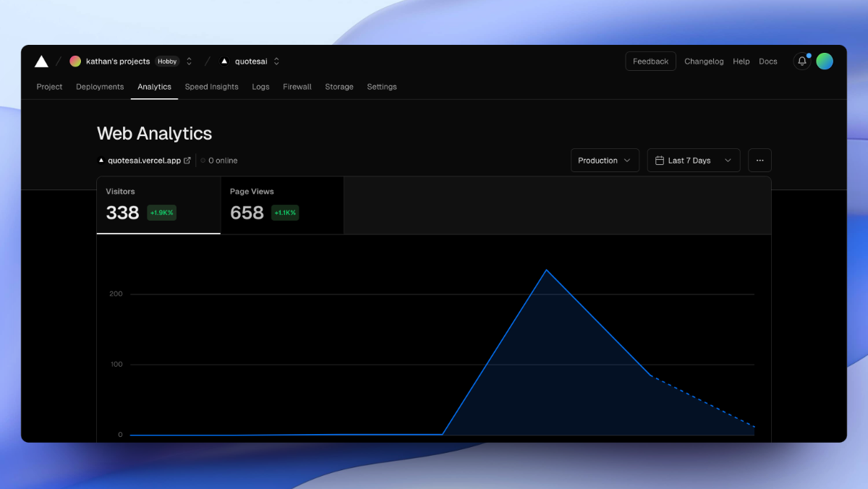This screenshot has width=868, height=489.
Task: Open the Last 7 Days date range selector
Action: (693, 160)
